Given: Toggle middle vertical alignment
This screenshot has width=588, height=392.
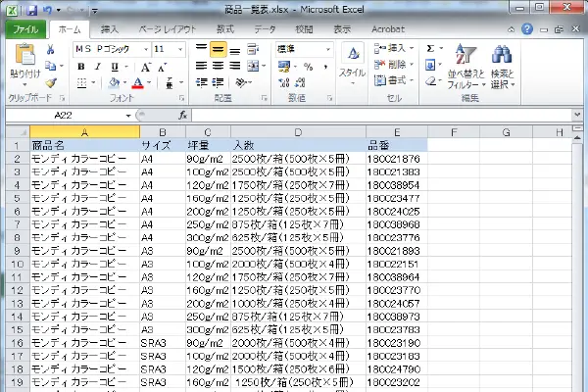Looking at the screenshot, I should [218, 49].
